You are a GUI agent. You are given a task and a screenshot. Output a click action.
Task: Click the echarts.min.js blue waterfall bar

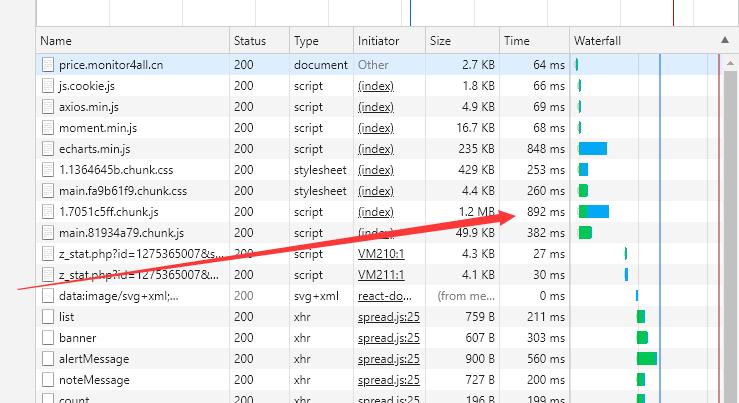tap(593, 149)
